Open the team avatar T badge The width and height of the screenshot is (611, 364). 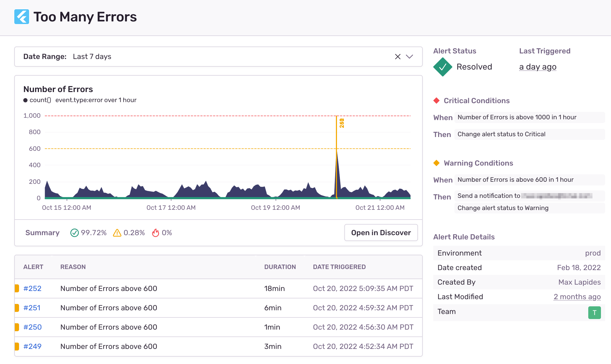pos(594,313)
